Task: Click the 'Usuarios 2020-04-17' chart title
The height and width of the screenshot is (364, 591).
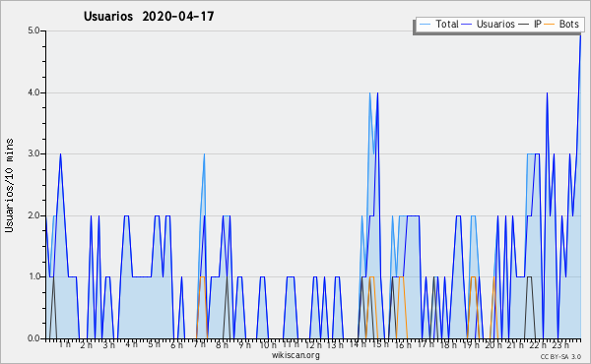Action: (149, 17)
